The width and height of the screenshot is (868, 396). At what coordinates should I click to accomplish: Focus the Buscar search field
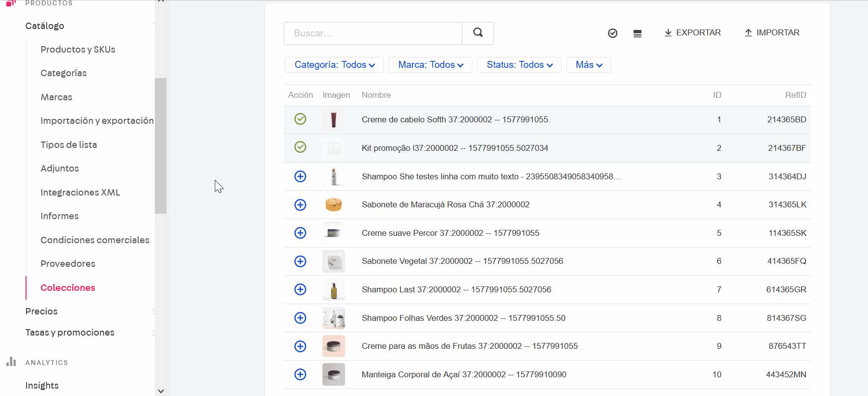tap(373, 33)
